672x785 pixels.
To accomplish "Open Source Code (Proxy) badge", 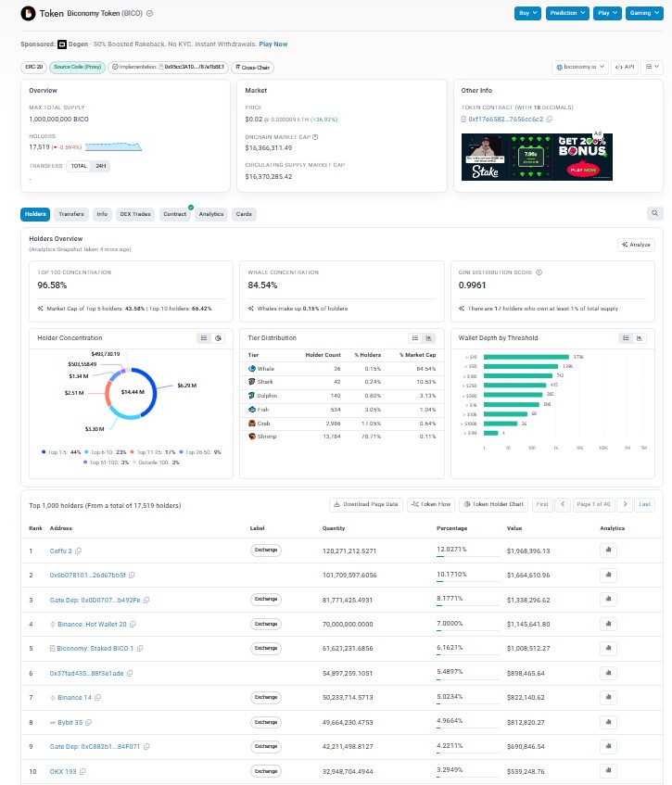I will 77,67.
